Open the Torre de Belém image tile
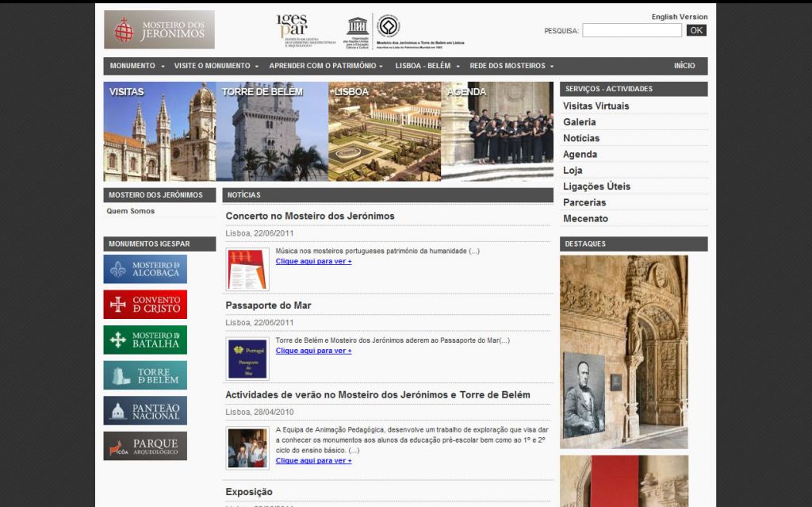812x507 pixels. point(273,131)
